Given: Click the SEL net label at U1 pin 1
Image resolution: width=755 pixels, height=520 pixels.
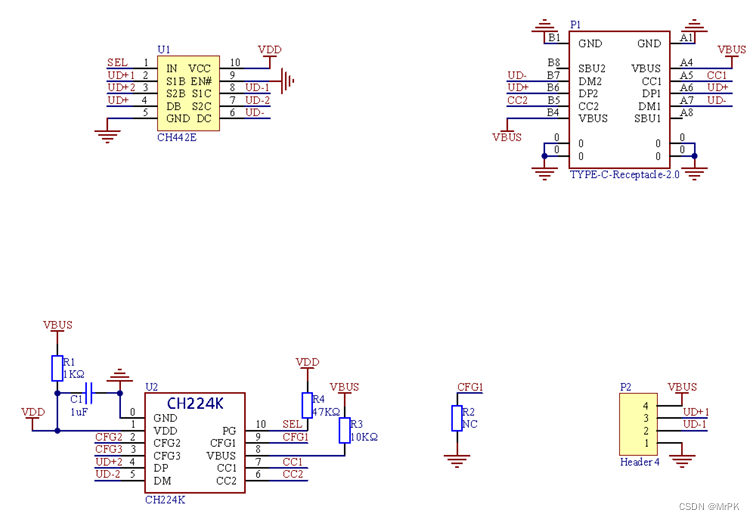Looking at the screenshot, I should pyautogui.click(x=117, y=62).
